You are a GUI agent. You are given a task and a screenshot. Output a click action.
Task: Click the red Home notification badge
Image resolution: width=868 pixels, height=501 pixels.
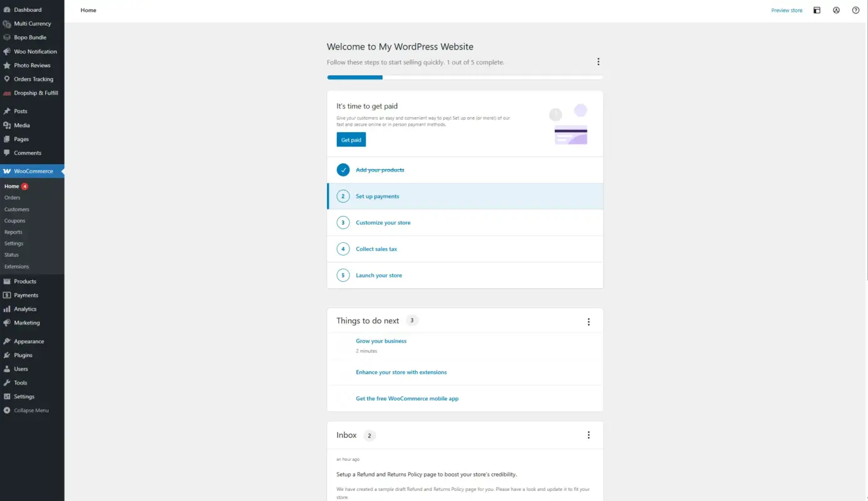tap(24, 187)
